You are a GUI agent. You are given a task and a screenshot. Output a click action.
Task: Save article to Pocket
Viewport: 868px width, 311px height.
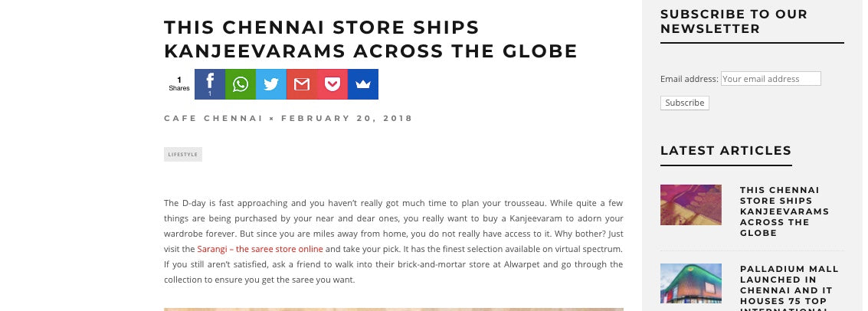pyautogui.click(x=332, y=84)
